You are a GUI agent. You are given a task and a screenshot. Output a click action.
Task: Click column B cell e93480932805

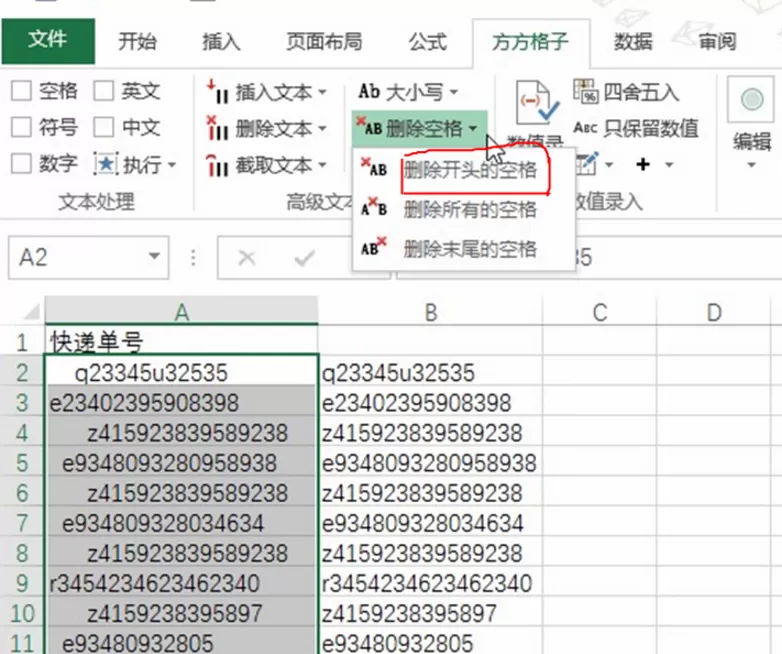(430, 643)
